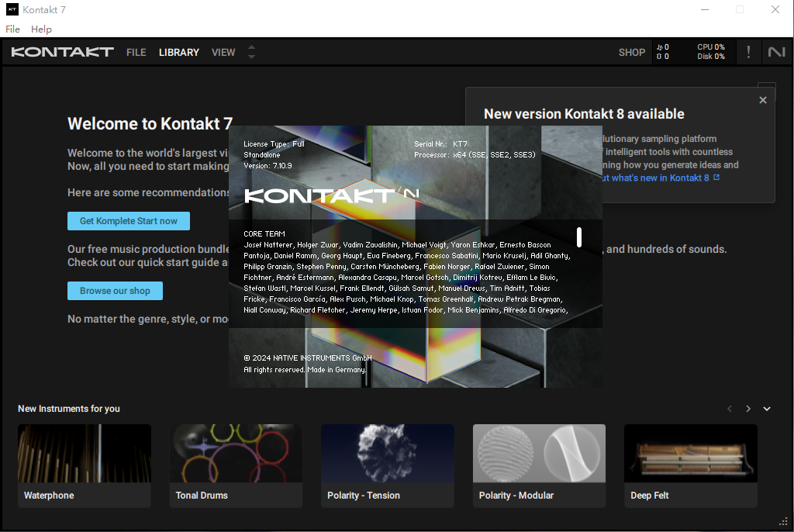Click the License Type: Full text

click(x=274, y=144)
